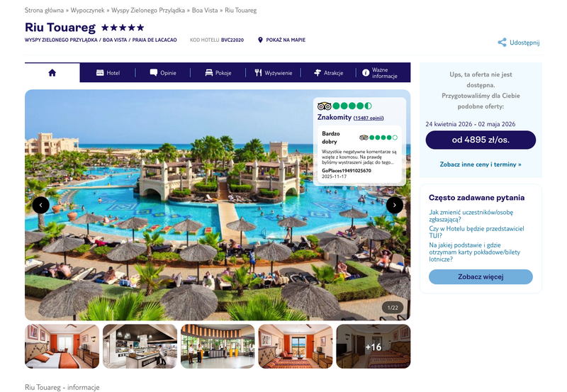Click the TripAdvisor owl logo
Screen dimensions: 567x392
pyautogui.click(x=324, y=106)
